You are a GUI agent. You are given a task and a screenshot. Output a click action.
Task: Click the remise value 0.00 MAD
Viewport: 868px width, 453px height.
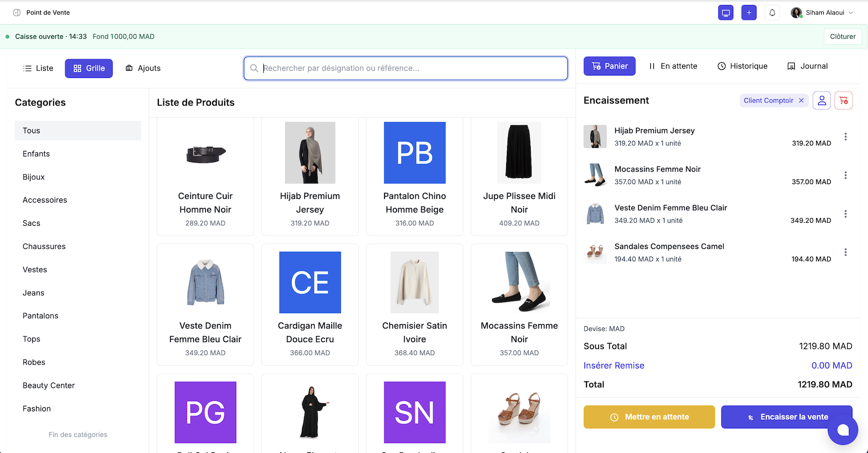click(832, 366)
